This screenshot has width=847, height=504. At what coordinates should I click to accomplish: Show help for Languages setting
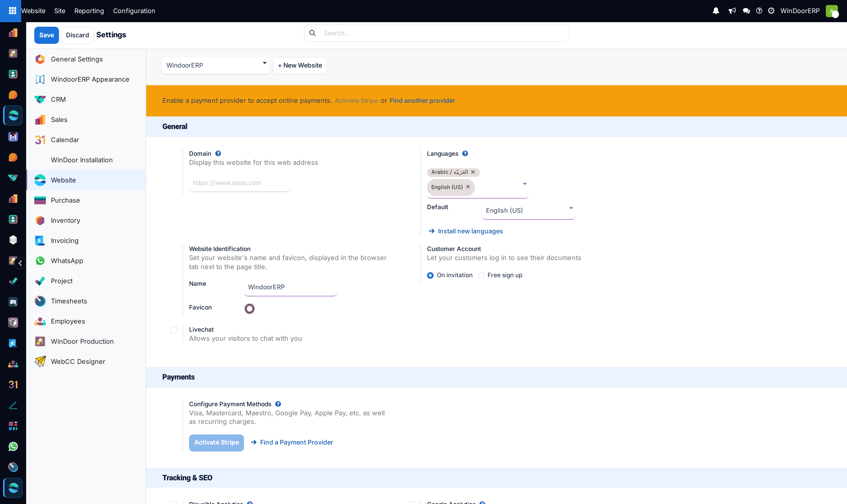point(465,153)
